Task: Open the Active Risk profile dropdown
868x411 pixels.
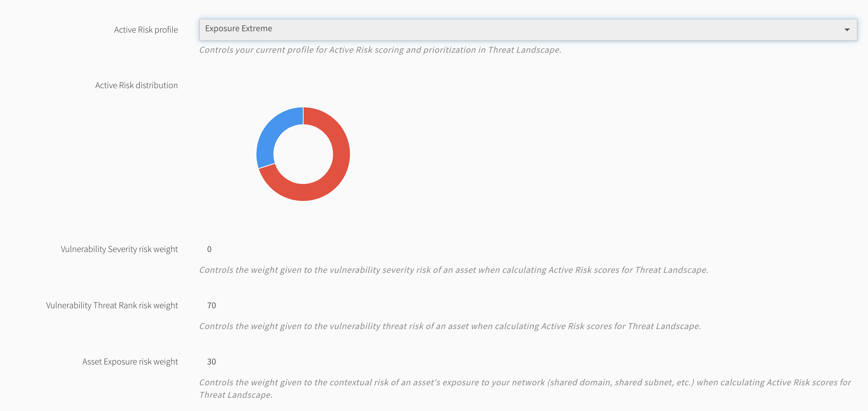Action: pyautogui.click(x=528, y=30)
